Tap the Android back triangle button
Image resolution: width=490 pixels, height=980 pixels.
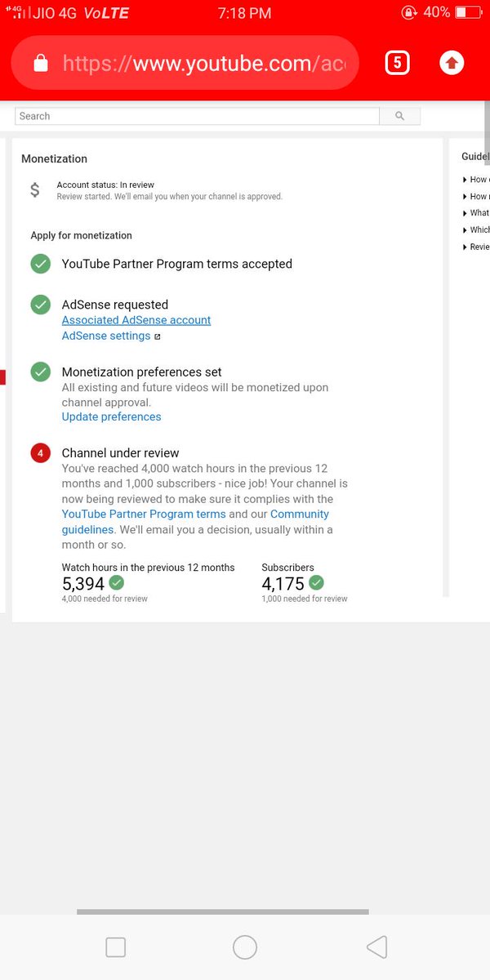(376, 947)
